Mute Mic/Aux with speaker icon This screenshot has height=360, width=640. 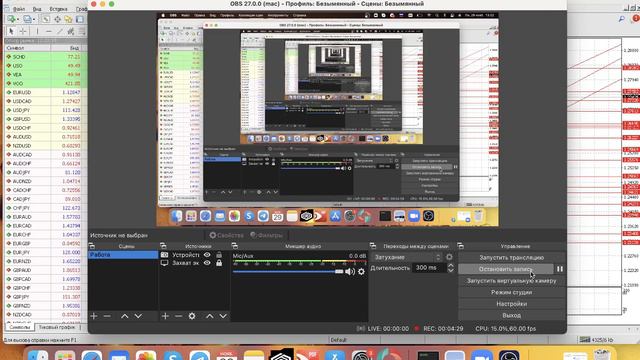point(350,271)
